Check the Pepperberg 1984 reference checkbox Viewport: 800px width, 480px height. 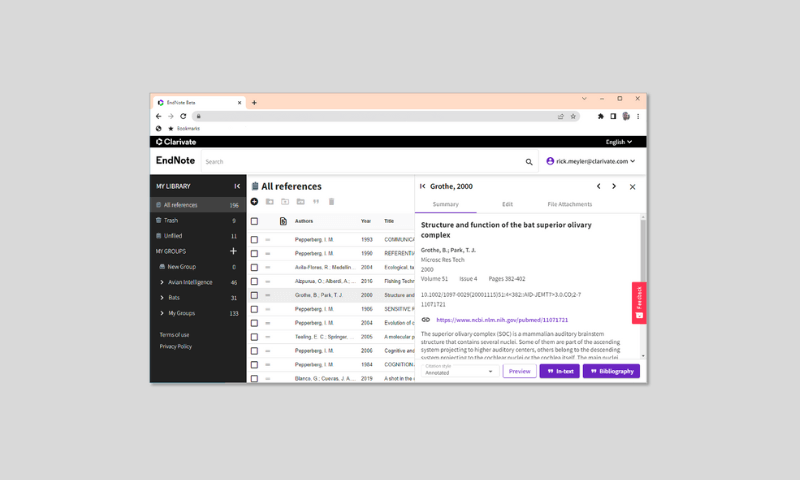click(254, 365)
